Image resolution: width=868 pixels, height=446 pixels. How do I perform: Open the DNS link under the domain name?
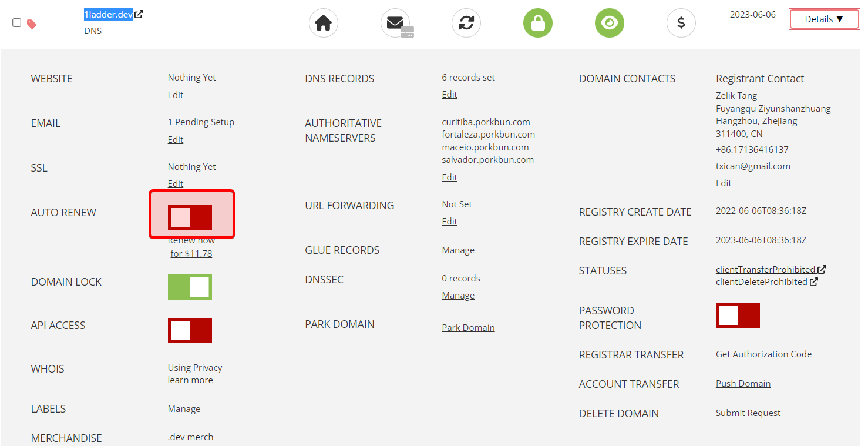tap(93, 31)
